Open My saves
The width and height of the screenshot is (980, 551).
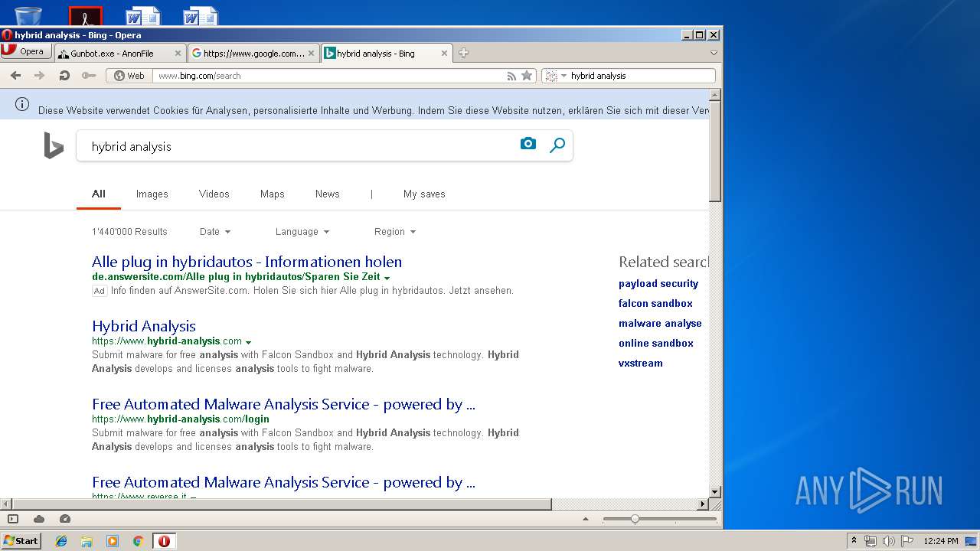click(x=424, y=194)
